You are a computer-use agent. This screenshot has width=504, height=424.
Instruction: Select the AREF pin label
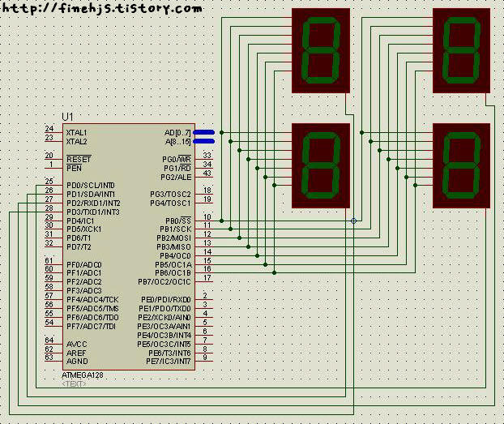[76, 353]
